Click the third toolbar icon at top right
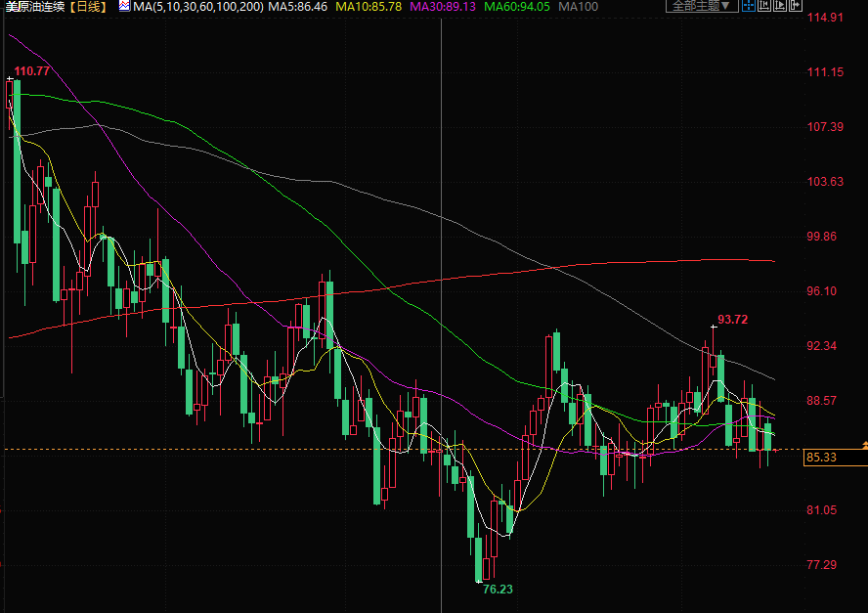The image size is (868, 613). pos(779,6)
